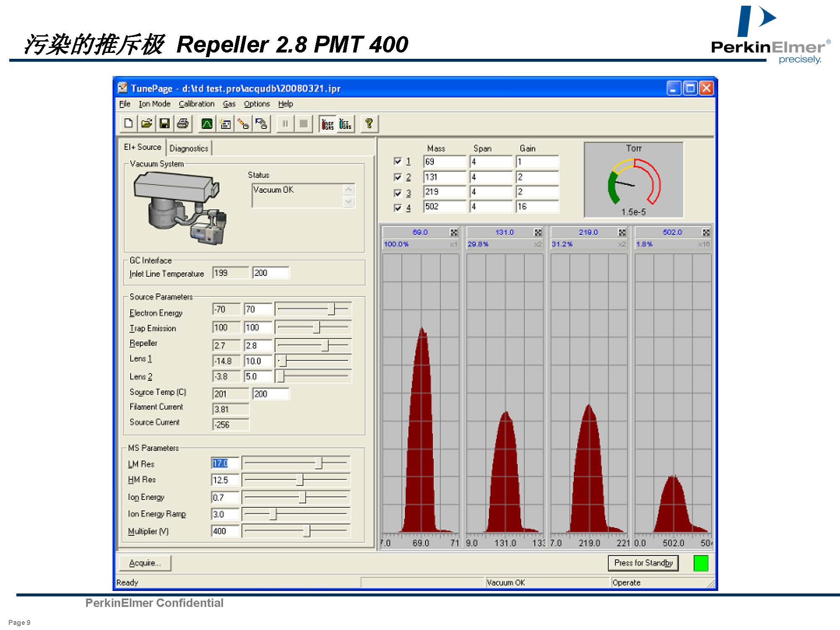Viewport: 840px width, 630px height.
Task: Click the green peak display toolbar icon
Action: (207, 123)
